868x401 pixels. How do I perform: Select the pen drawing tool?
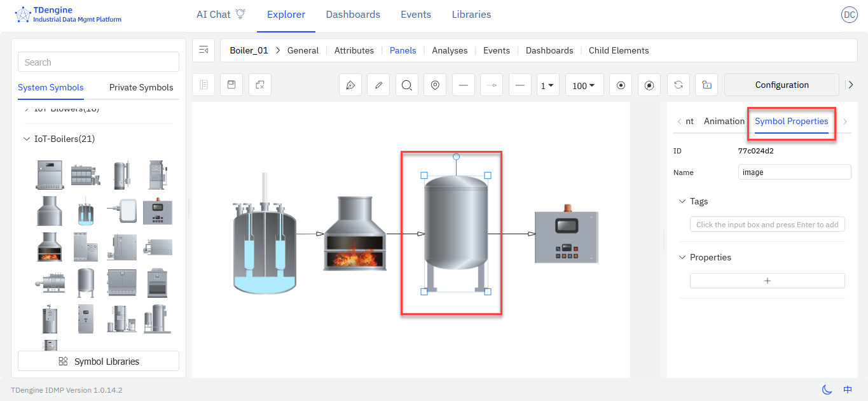pos(350,85)
